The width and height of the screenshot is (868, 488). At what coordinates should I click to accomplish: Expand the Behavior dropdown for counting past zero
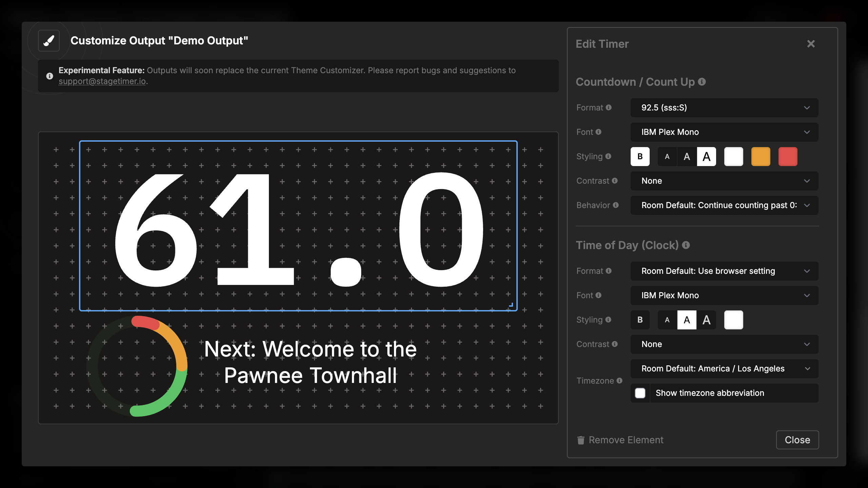[x=724, y=205]
